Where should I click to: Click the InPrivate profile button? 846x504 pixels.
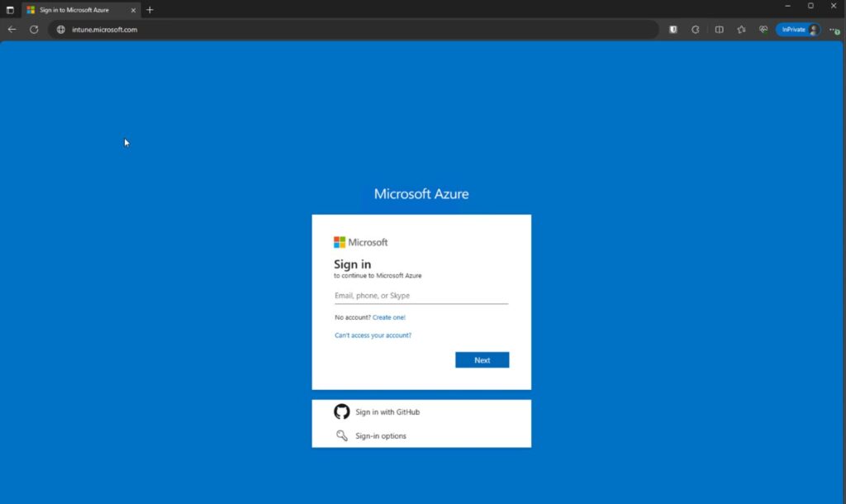797,29
